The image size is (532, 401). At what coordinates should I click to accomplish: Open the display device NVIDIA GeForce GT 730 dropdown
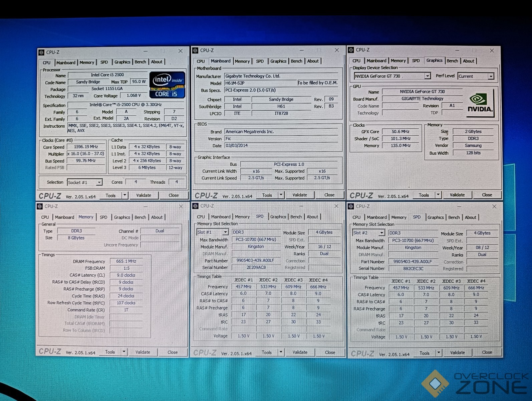point(428,76)
